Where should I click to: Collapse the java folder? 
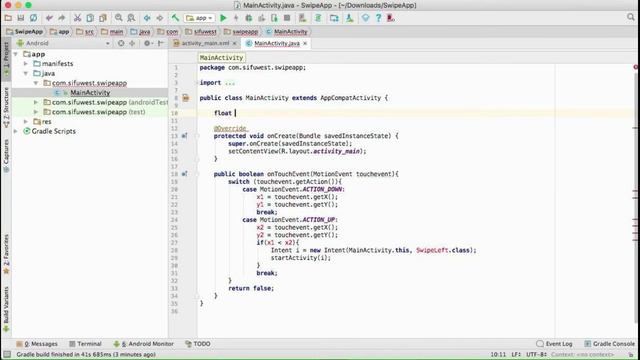pos(26,73)
